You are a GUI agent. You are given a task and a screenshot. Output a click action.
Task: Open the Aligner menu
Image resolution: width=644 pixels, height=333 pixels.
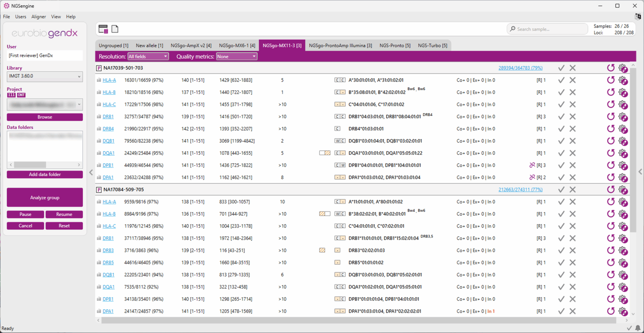click(x=38, y=17)
